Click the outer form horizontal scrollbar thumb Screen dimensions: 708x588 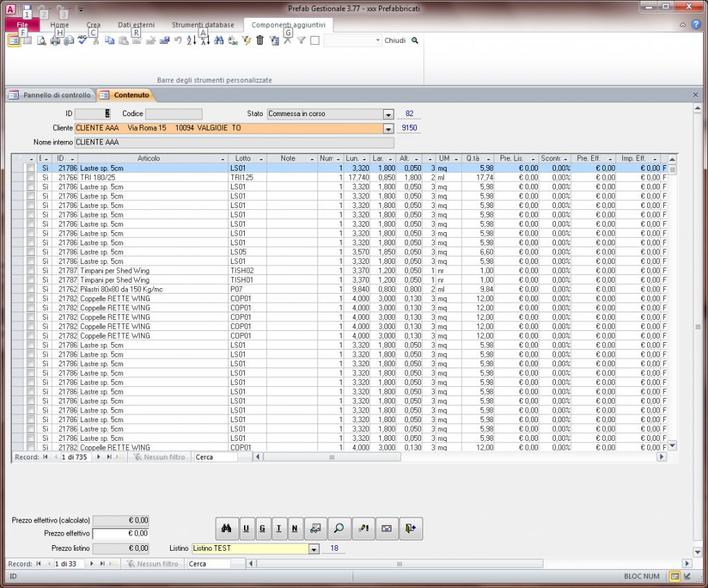pos(400,564)
